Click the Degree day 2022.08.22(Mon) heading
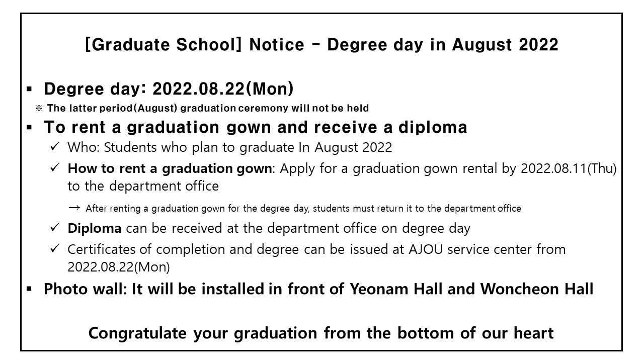This screenshot has height=362, width=644. click(169, 89)
